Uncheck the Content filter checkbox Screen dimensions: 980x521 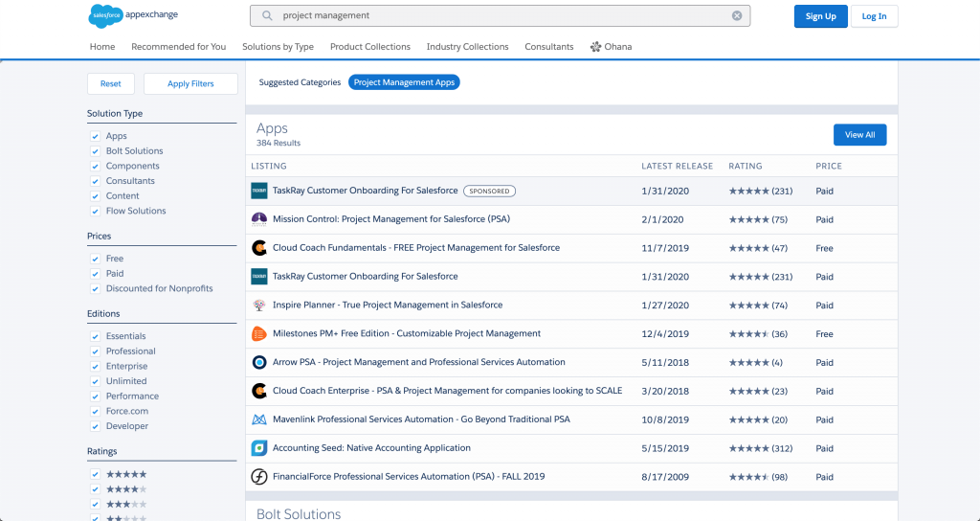(95, 196)
